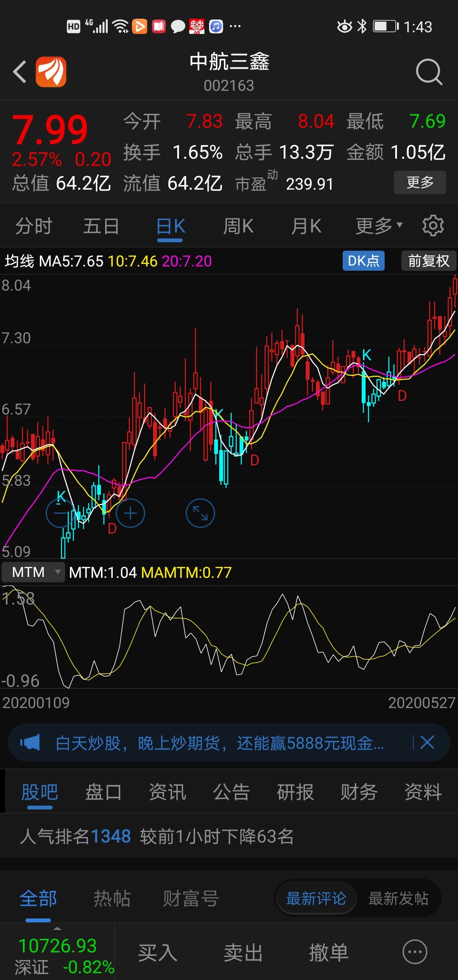Show 热帖 posts filter
This screenshot has width=458, height=980.
112,899
